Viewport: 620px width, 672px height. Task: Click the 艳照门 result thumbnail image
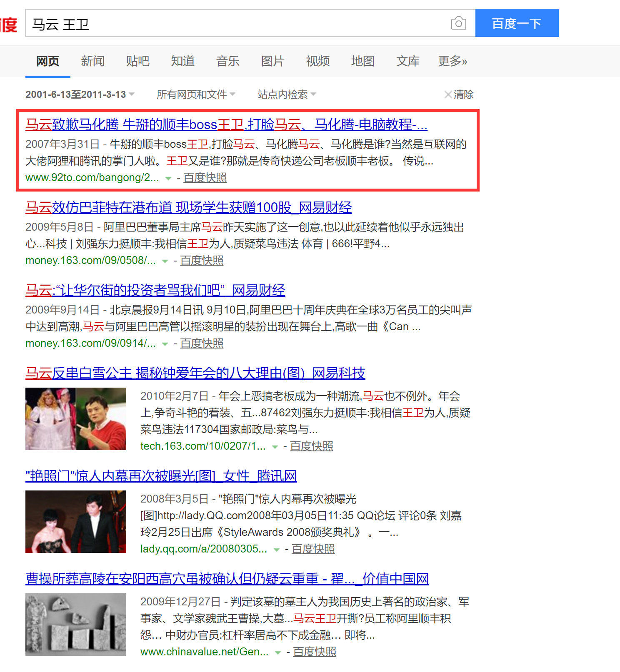(76, 521)
